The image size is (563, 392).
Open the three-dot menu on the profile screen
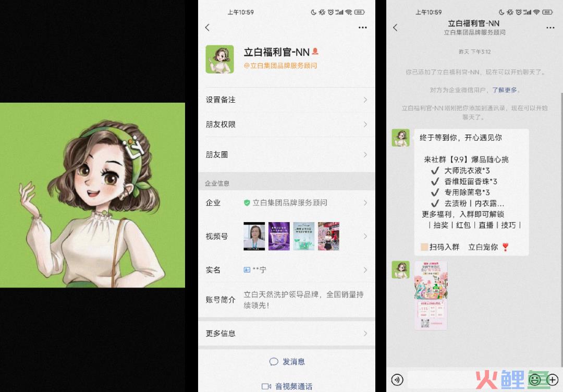363,28
